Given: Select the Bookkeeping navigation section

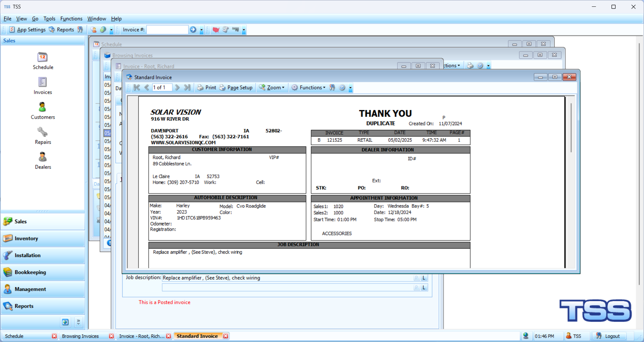Looking at the screenshot, I should pyautogui.click(x=43, y=272).
